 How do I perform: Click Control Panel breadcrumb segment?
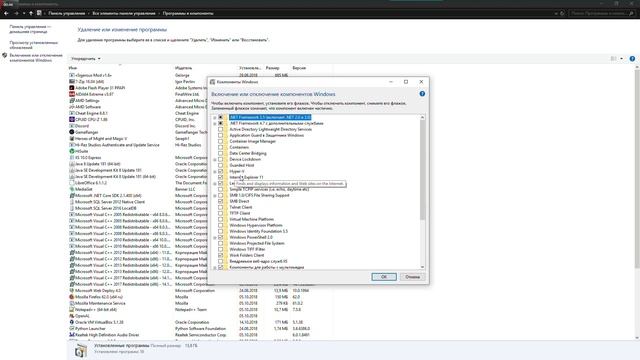point(67,13)
